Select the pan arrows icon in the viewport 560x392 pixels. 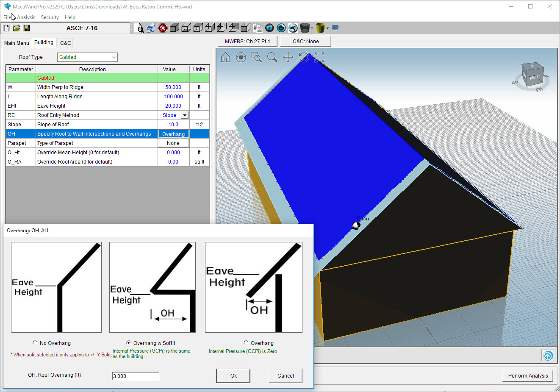tap(288, 57)
